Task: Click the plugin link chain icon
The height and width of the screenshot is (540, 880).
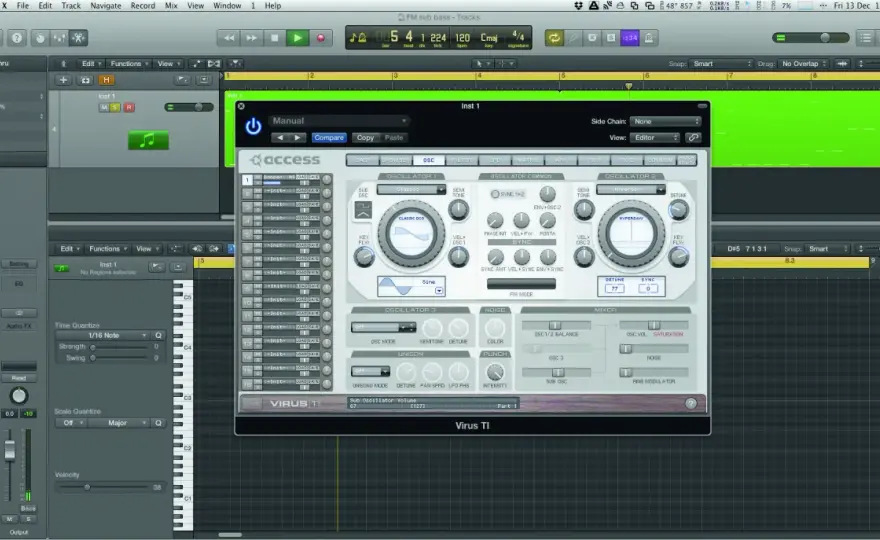Action: point(694,138)
